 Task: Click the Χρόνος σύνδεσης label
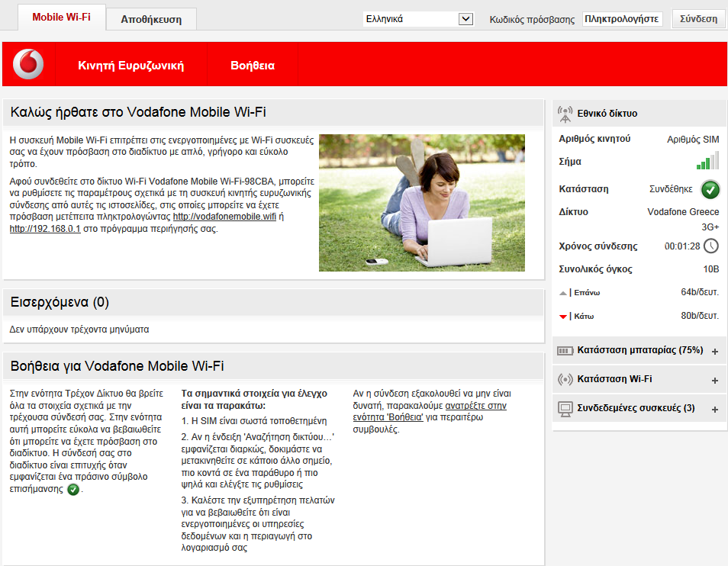tap(598, 246)
